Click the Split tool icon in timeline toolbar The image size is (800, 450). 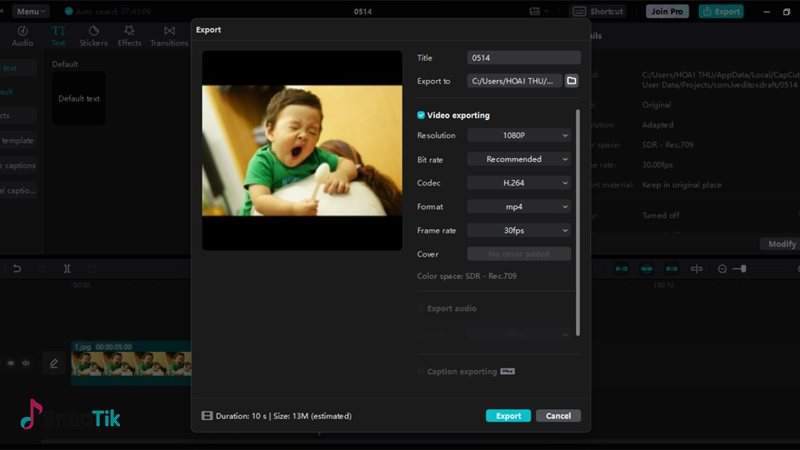click(x=67, y=269)
